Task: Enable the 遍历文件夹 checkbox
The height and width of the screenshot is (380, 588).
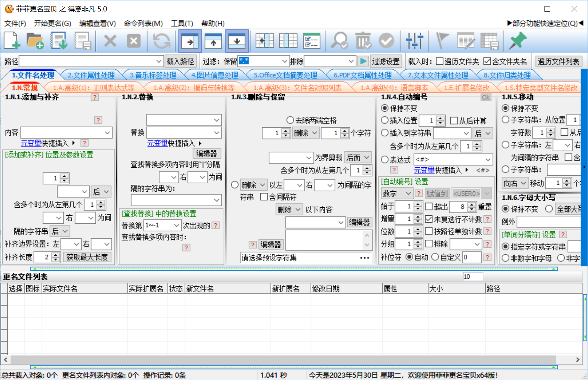Action: click(440, 61)
